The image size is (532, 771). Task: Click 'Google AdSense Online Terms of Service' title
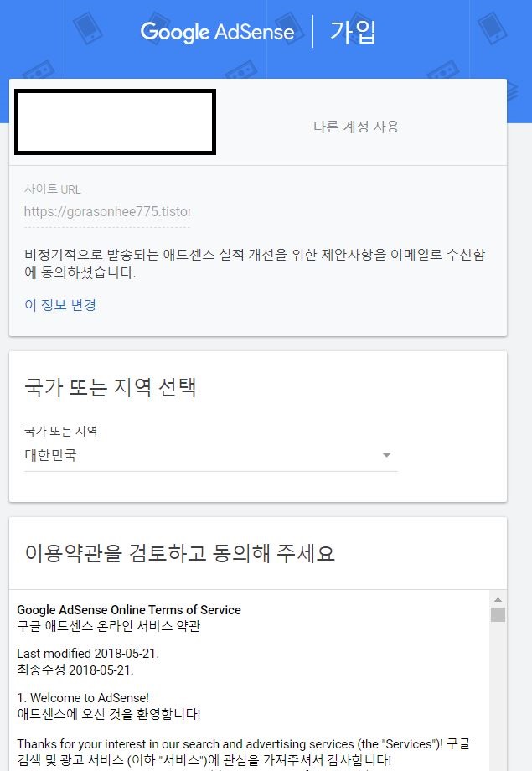[x=129, y=610]
